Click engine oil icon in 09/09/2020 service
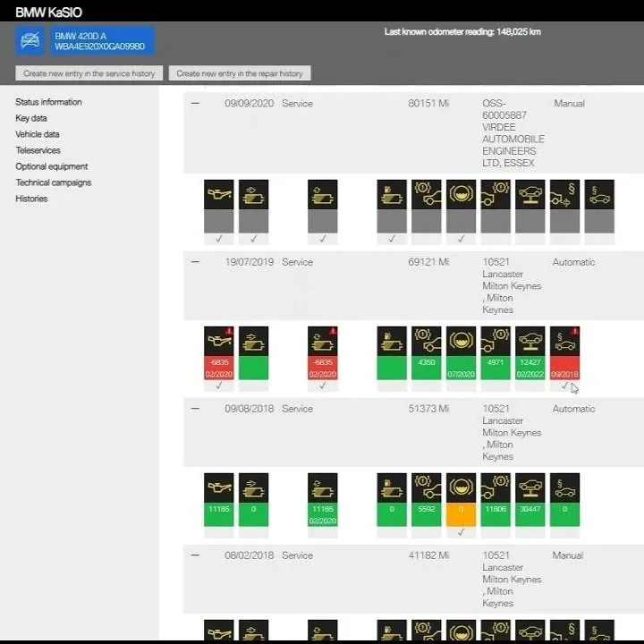Image resolution: width=644 pixels, height=644 pixels. tap(219, 195)
